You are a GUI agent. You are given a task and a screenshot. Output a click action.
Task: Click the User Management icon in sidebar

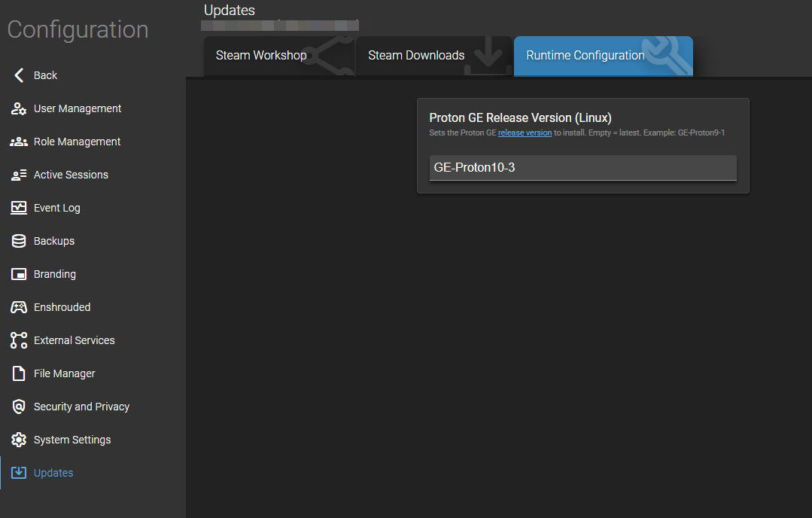(19, 108)
